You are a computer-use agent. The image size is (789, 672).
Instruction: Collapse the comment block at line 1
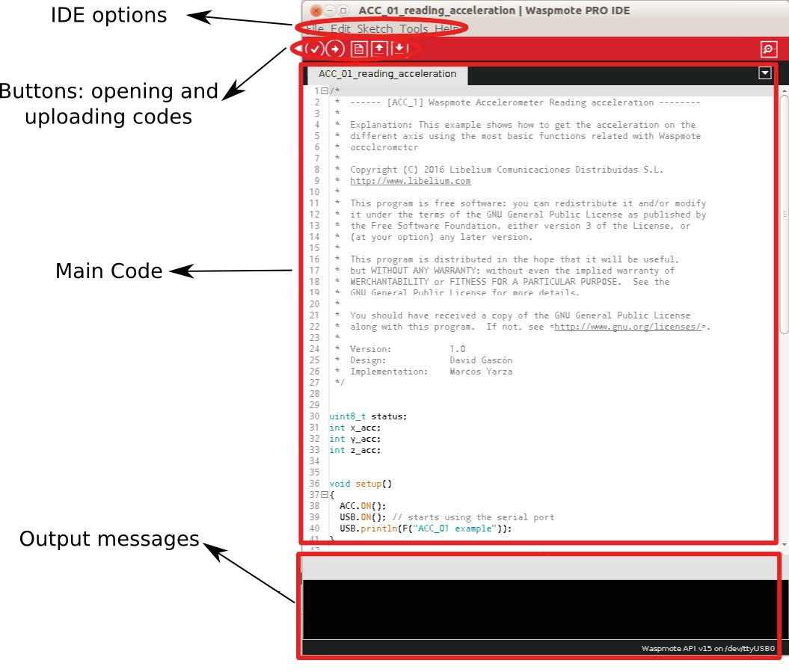click(x=325, y=91)
